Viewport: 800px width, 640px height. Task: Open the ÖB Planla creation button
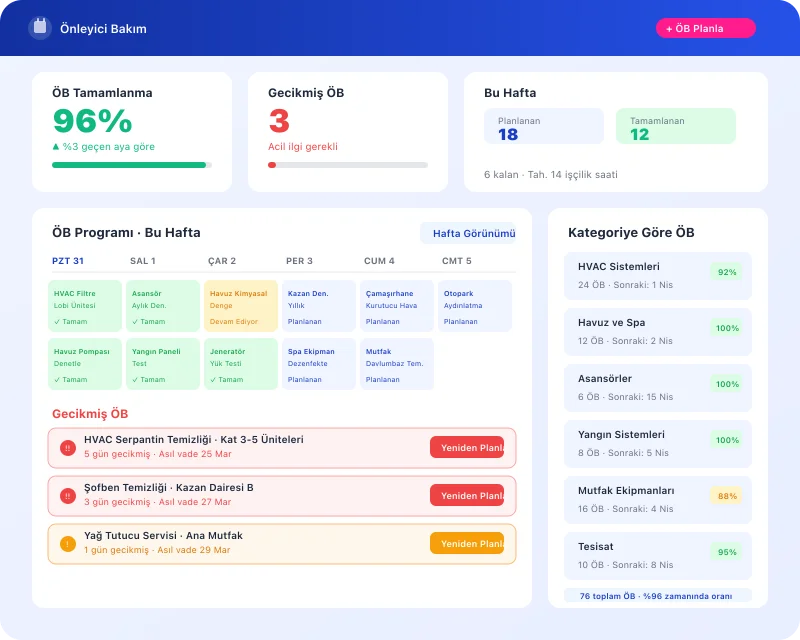[706, 28]
